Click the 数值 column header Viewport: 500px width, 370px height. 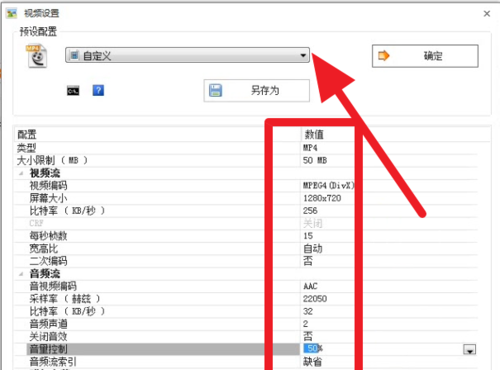[x=314, y=135]
